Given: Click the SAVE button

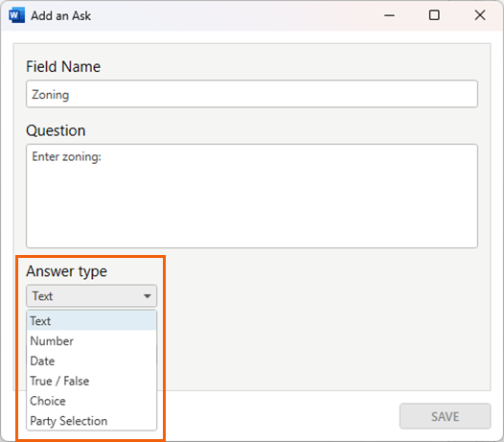Looking at the screenshot, I should pyautogui.click(x=446, y=416).
